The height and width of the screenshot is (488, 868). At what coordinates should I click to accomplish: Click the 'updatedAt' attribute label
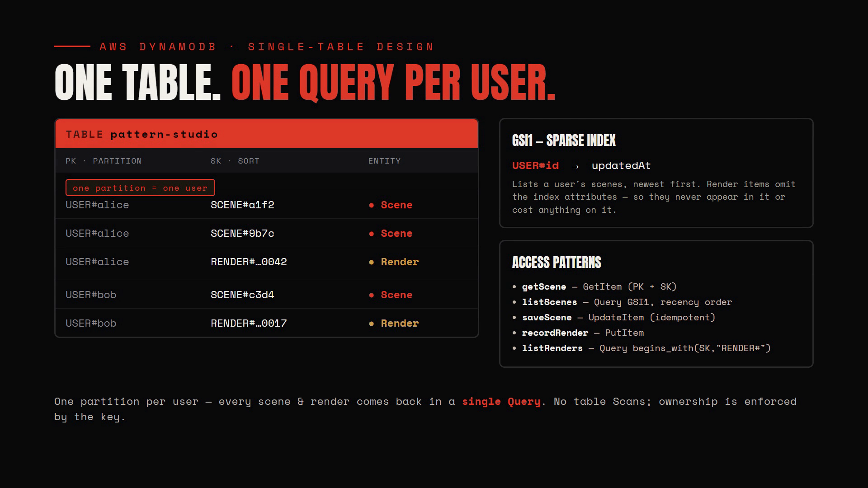(621, 165)
